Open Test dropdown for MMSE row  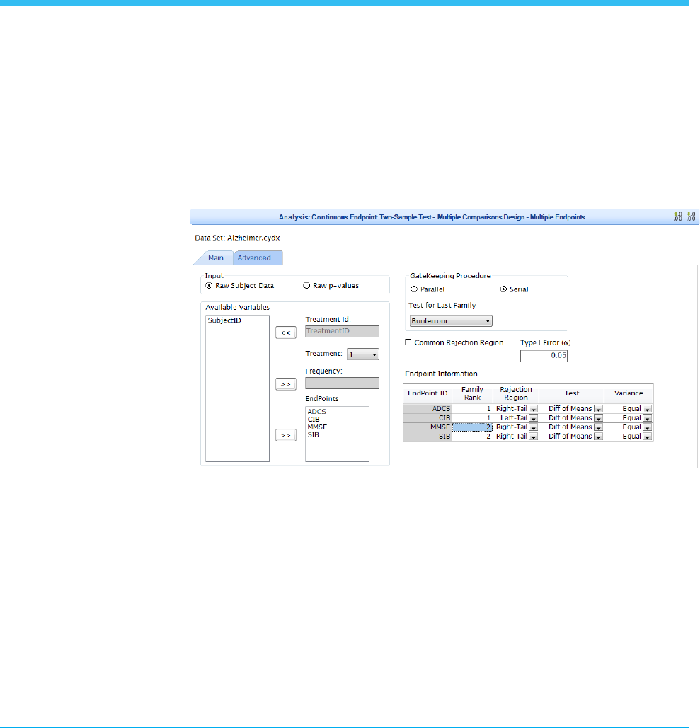pyautogui.click(x=598, y=427)
